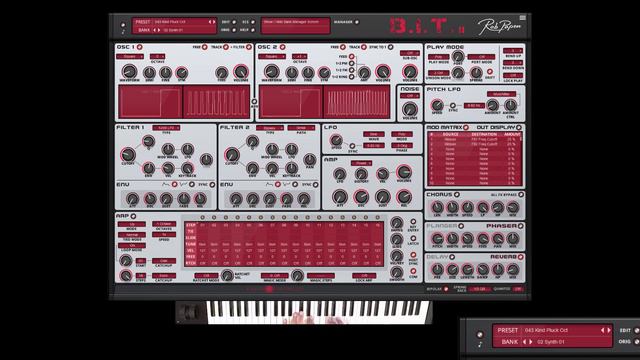Open the Sub-Osc dropdown
Screen dimensions: 640x360
(x=410, y=53)
